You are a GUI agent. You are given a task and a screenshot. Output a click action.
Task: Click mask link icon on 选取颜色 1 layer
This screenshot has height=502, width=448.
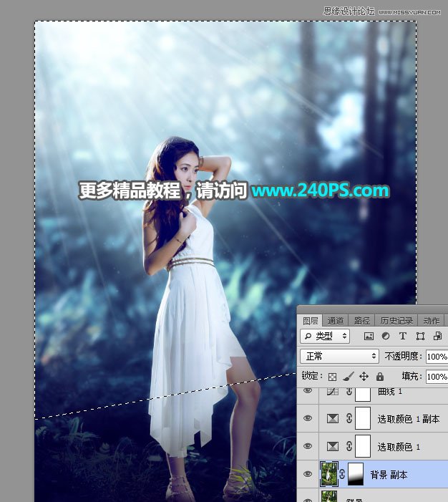[x=349, y=446]
